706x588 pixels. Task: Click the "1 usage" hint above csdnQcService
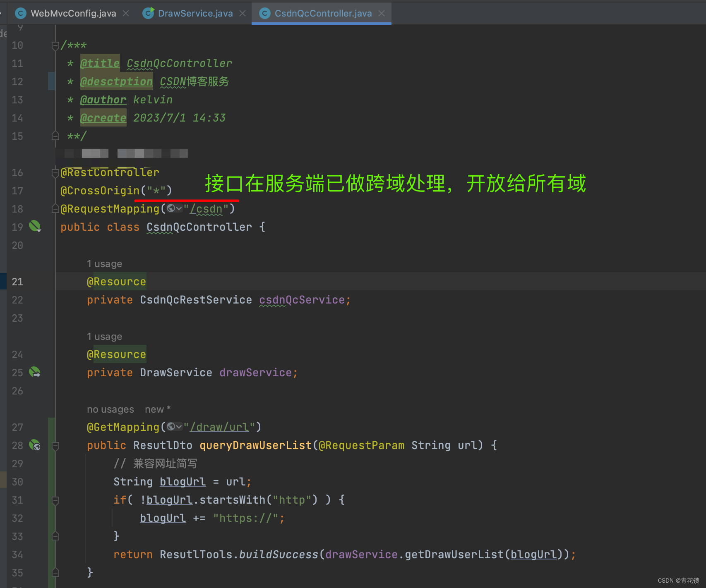pos(104,264)
